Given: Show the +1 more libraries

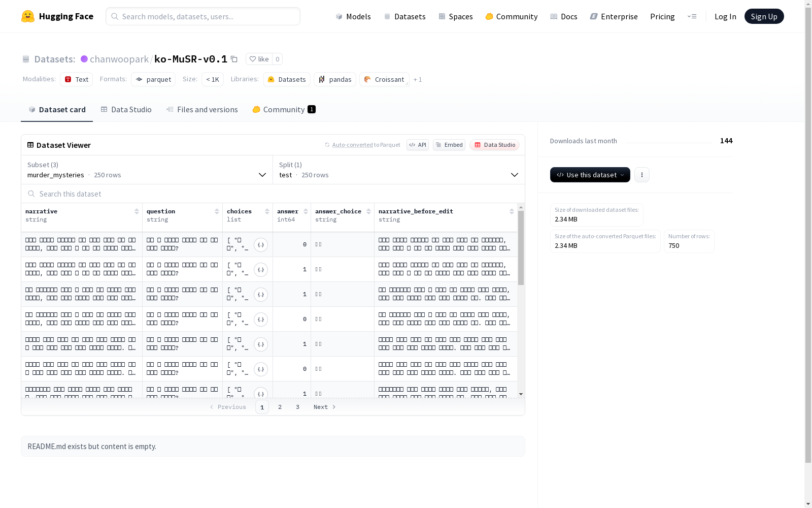Looking at the screenshot, I should click(418, 79).
